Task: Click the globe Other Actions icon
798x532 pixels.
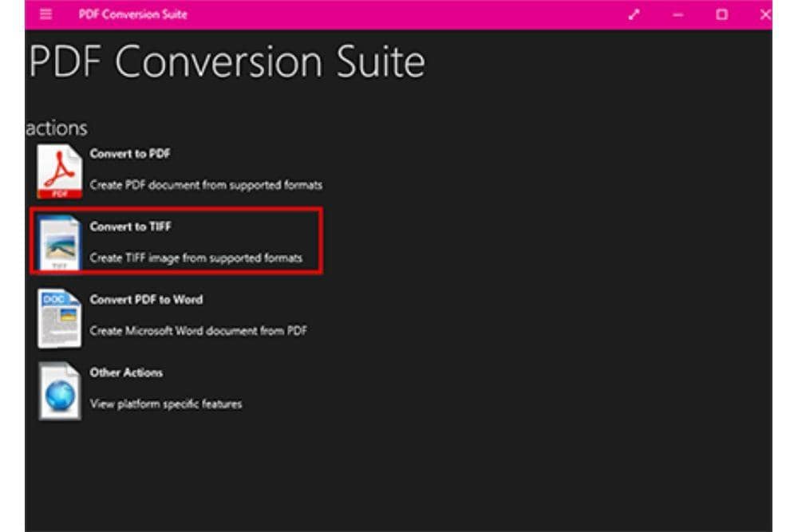Action: click(59, 391)
